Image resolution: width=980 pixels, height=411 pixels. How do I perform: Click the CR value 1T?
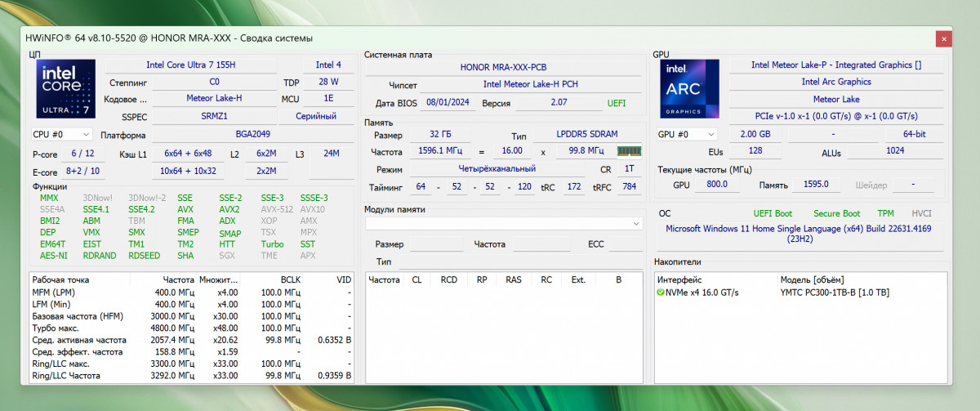tap(629, 168)
